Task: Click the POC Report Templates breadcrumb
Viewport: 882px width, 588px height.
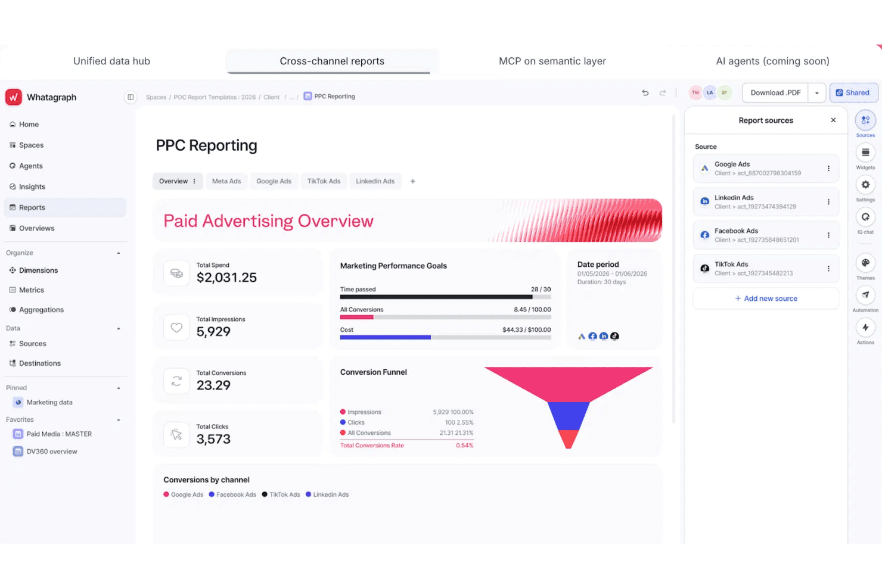Action: 215,97
